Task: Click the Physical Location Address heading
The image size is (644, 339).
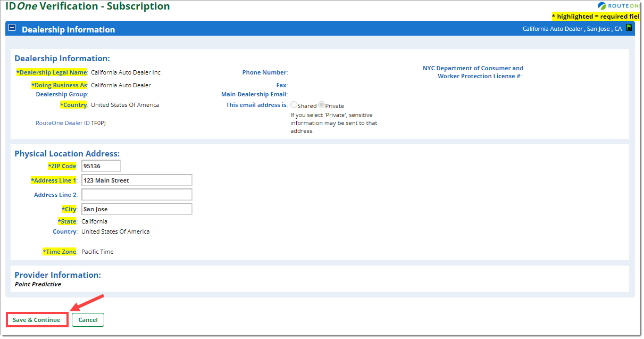Action: tap(67, 154)
